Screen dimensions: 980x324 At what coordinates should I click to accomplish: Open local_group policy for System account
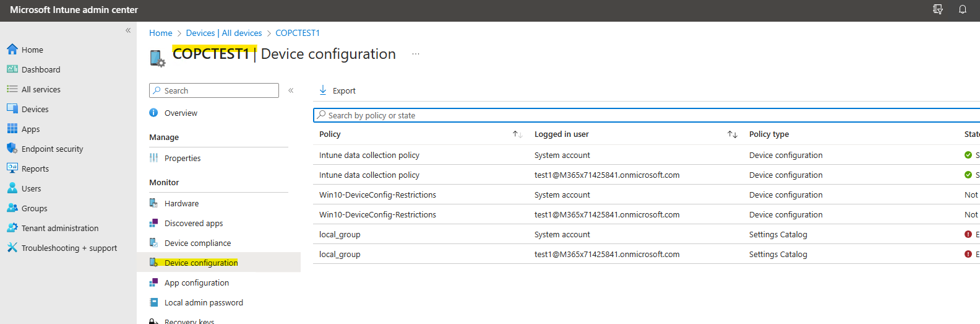[x=340, y=234]
